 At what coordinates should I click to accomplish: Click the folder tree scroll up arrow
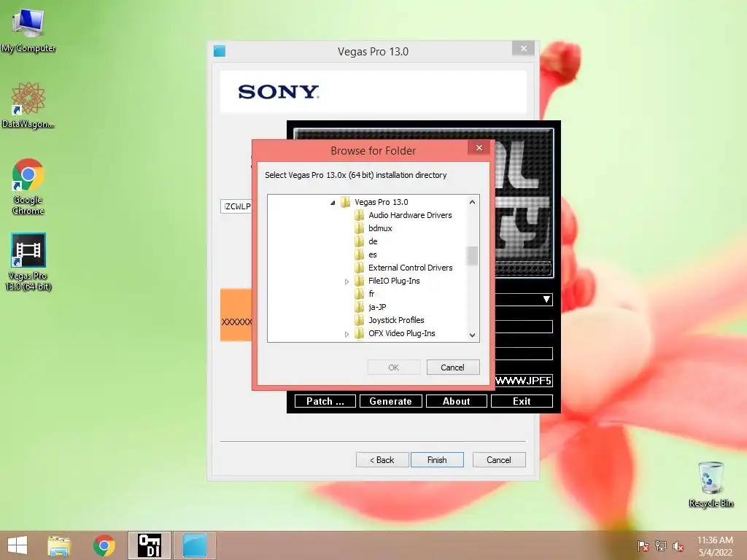pos(472,202)
